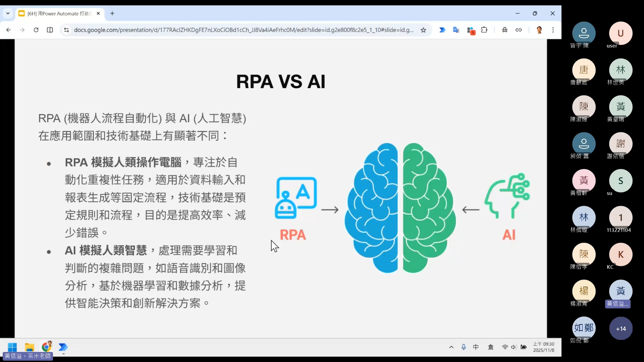
Task: Click the Google Translate extension icon
Action: tap(456, 30)
